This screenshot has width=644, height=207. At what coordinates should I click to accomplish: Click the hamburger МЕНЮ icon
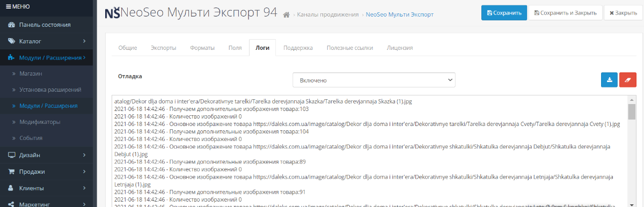8,6
